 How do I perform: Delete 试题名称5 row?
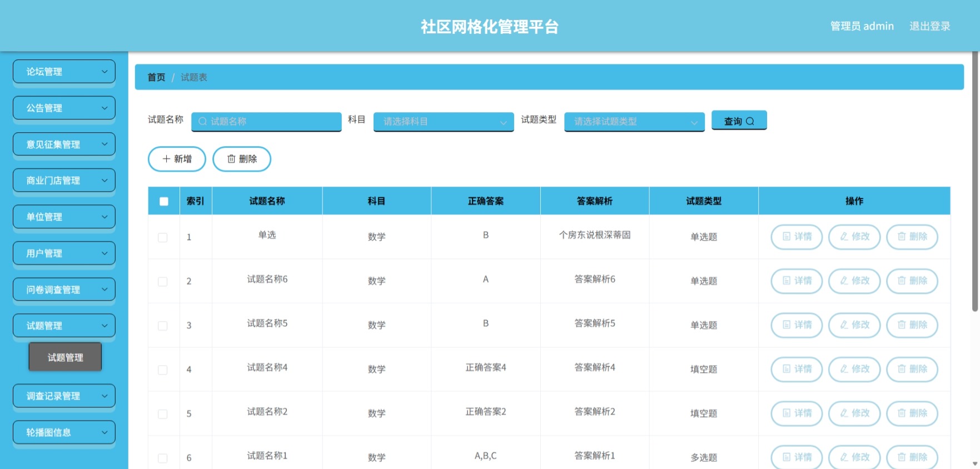(912, 325)
